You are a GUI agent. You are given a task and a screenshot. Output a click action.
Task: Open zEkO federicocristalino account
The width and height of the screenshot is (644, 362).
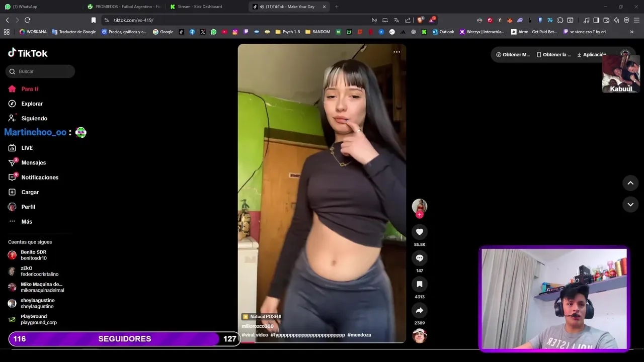33,271
